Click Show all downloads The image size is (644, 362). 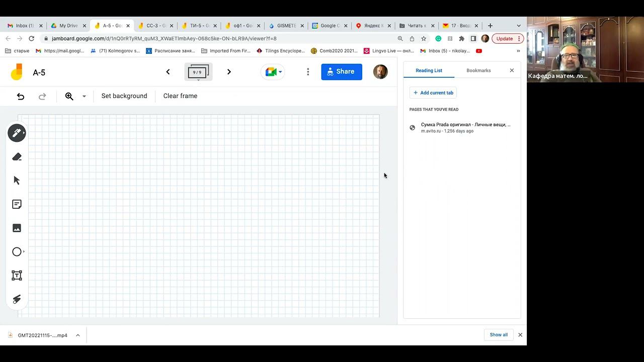(x=499, y=335)
